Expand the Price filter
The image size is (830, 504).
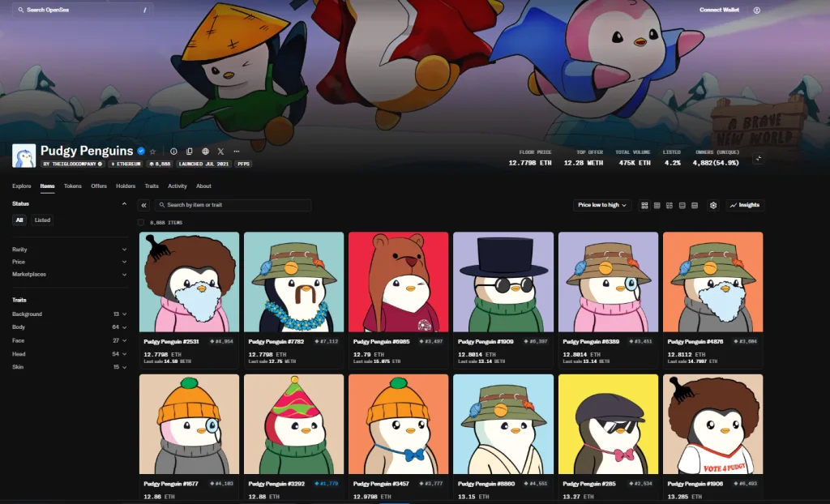click(x=70, y=262)
